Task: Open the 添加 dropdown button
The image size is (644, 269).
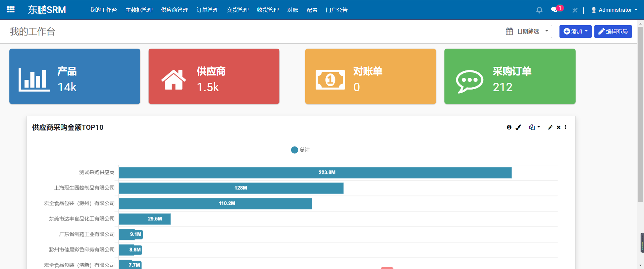Action: (x=575, y=32)
